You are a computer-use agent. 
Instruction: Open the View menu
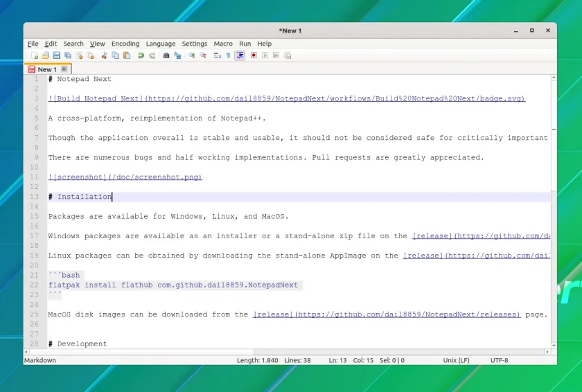point(97,44)
